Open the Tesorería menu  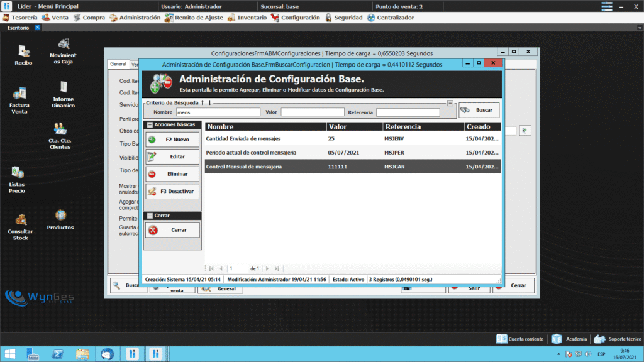(x=20, y=18)
